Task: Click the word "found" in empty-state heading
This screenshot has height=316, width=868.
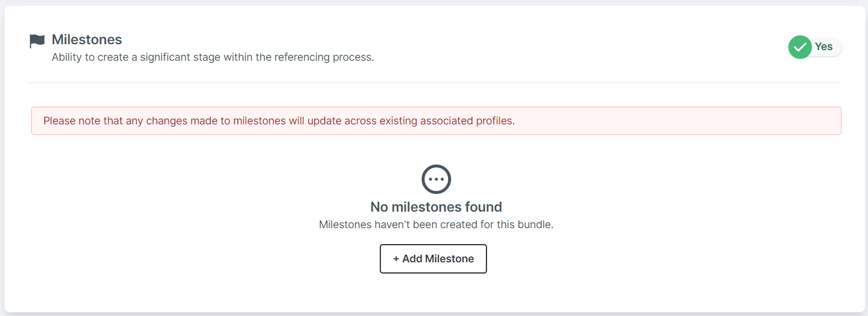Action: [x=482, y=207]
